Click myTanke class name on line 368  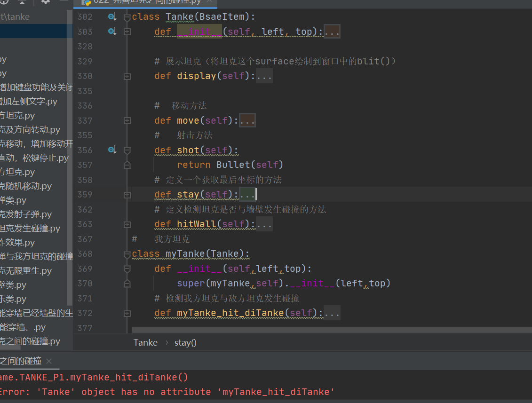185,254
